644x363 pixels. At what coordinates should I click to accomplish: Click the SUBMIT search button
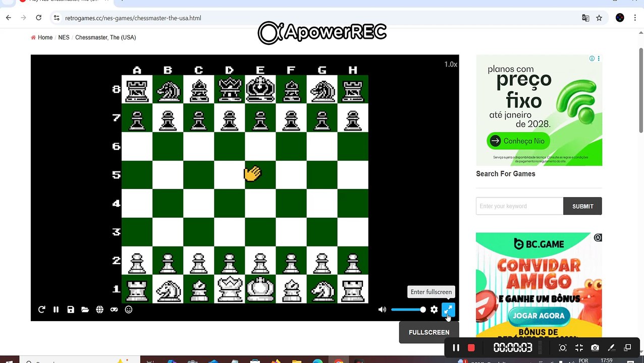click(x=582, y=206)
